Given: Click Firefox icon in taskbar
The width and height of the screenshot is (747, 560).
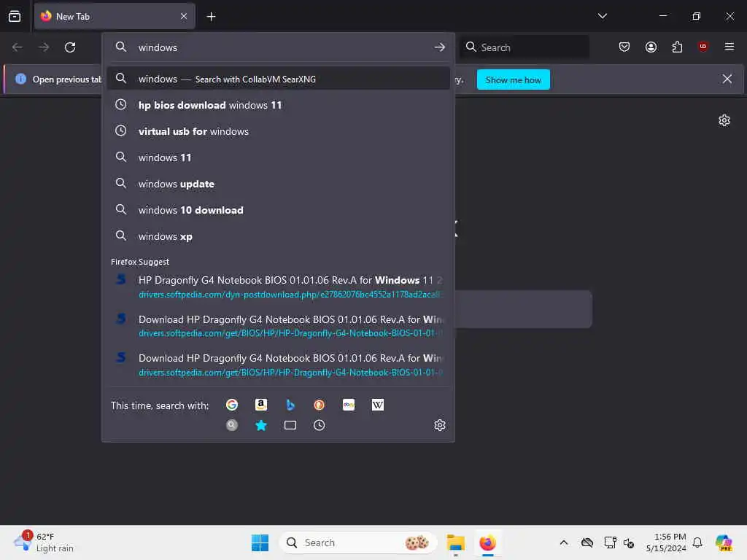Looking at the screenshot, I should coord(488,542).
